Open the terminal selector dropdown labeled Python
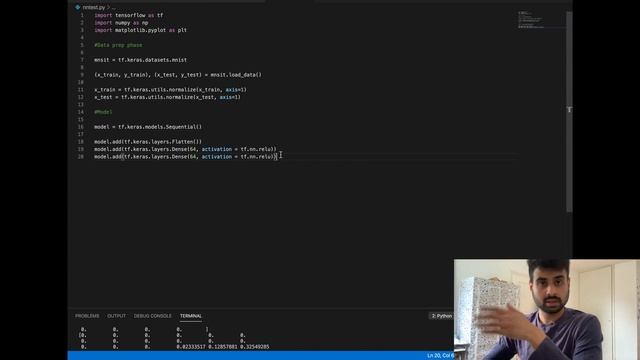The image size is (640, 360). (x=441, y=316)
